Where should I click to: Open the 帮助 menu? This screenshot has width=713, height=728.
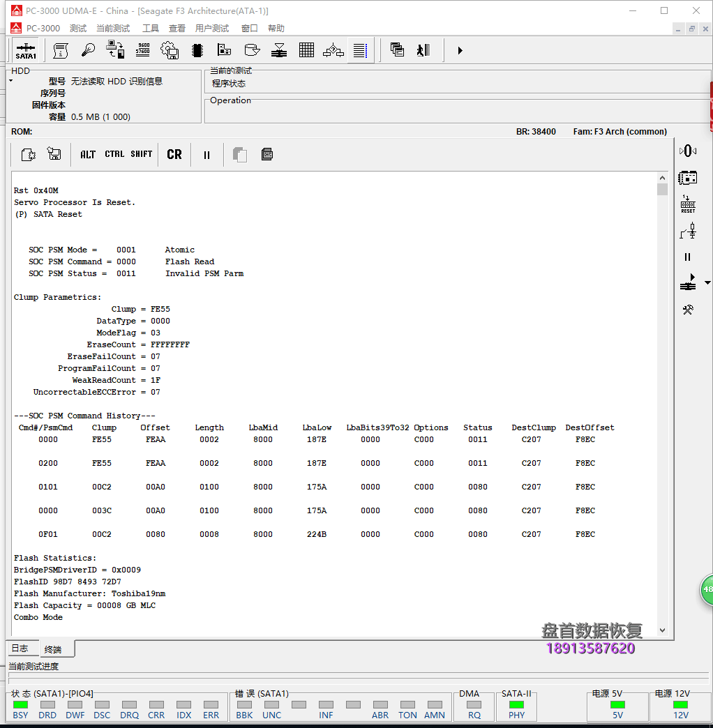coord(276,29)
